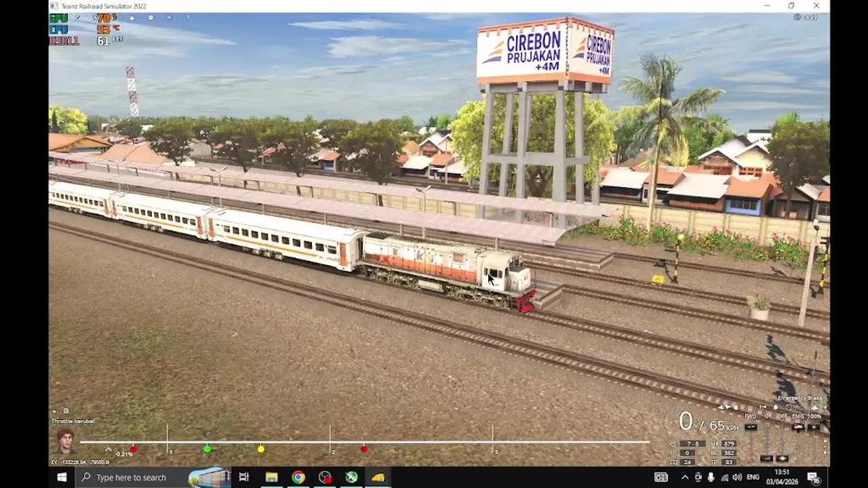Open the Windows Start menu
The width and height of the screenshot is (868, 488).
point(62,477)
